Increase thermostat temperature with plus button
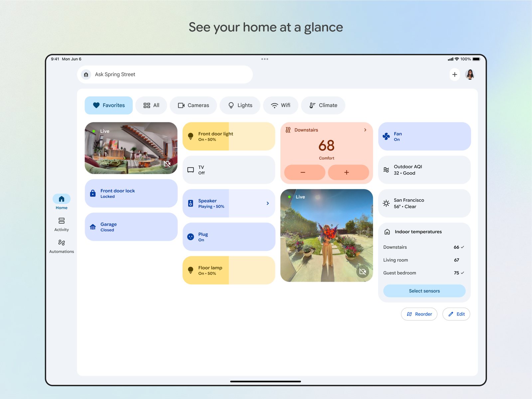 (348, 172)
